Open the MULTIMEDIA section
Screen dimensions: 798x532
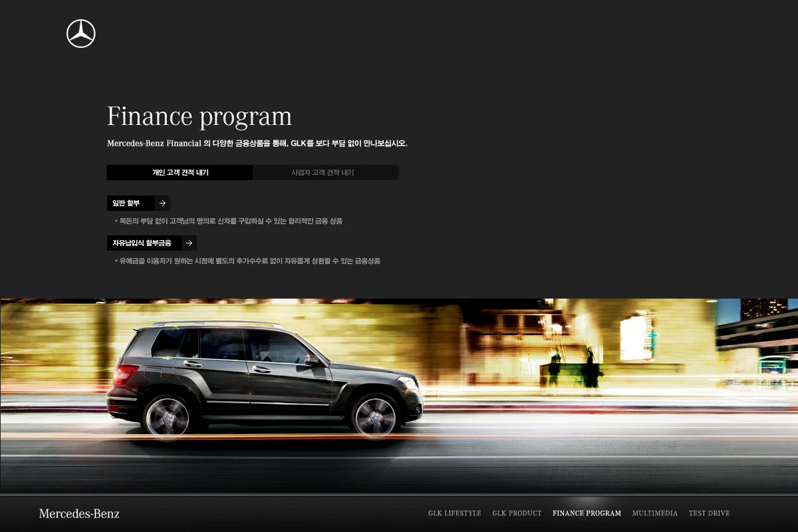pyautogui.click(x=655, y=513)
